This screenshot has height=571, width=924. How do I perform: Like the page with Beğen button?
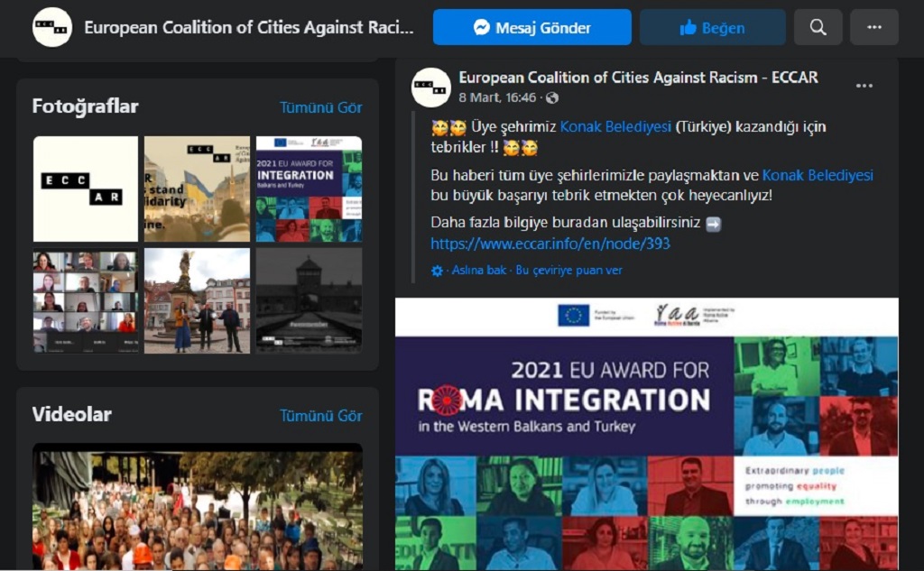(x=713, y=27)
